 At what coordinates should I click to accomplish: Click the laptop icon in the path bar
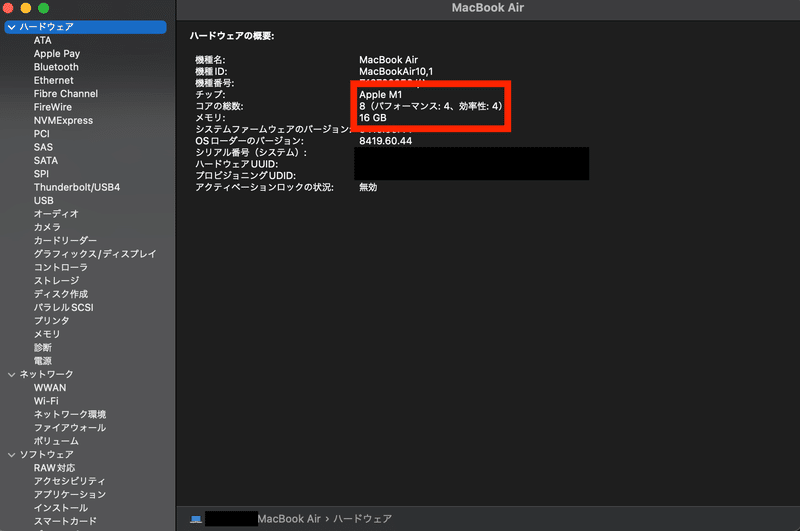tap(196, 519)
